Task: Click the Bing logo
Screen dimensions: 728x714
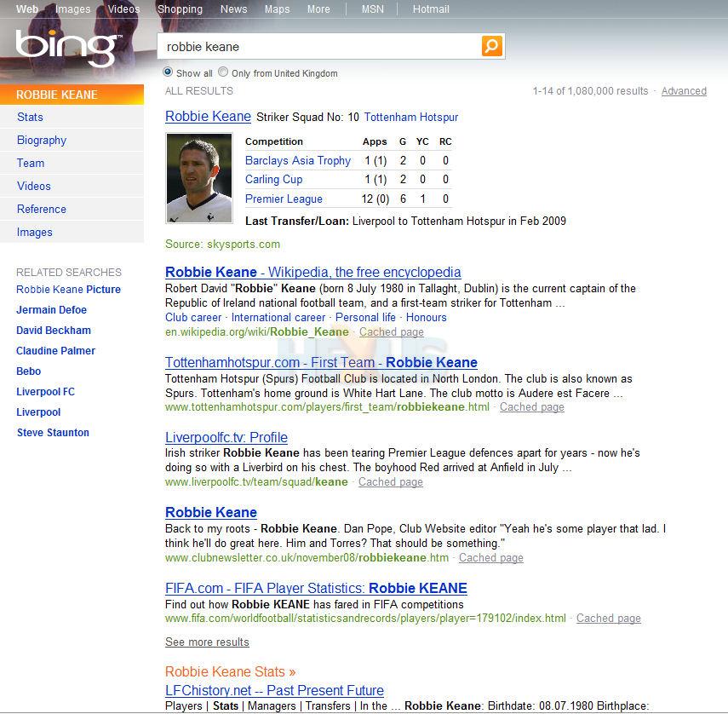Action: tap(68, 48)
